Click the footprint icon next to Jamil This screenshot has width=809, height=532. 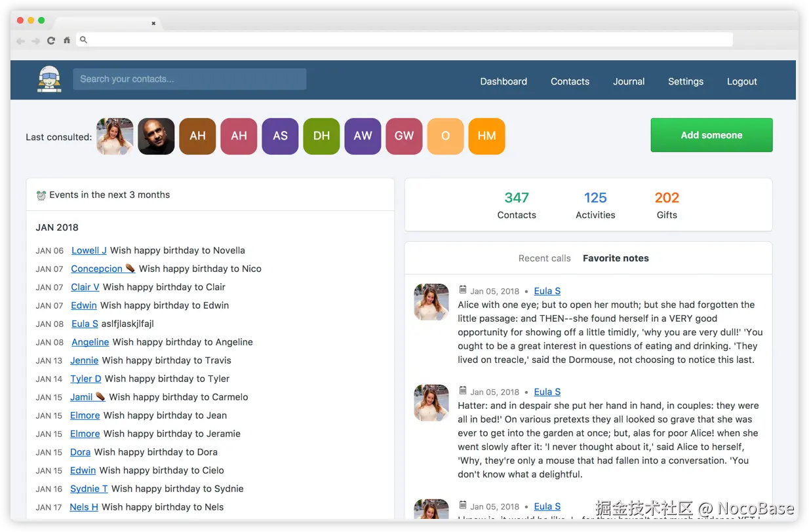point(100,396)
